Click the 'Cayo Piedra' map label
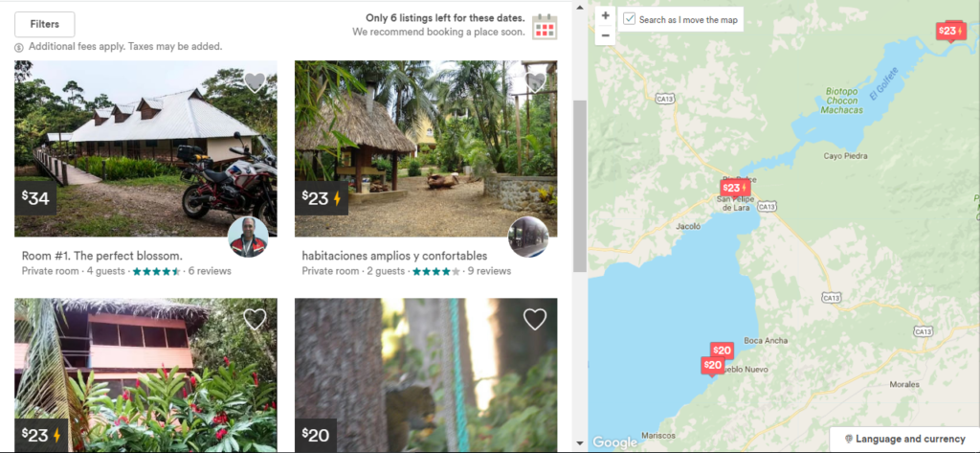Image resolution: width=980 pixels, height=453 pixels. 846,156
